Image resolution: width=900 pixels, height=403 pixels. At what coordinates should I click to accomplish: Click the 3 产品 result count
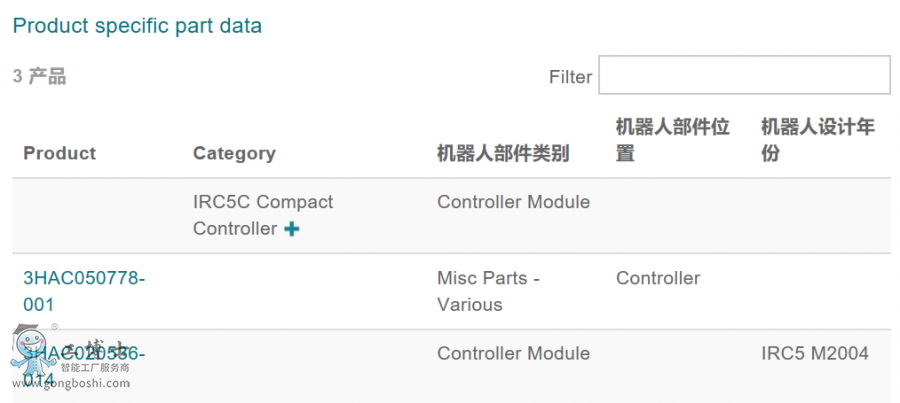[40, 77]
